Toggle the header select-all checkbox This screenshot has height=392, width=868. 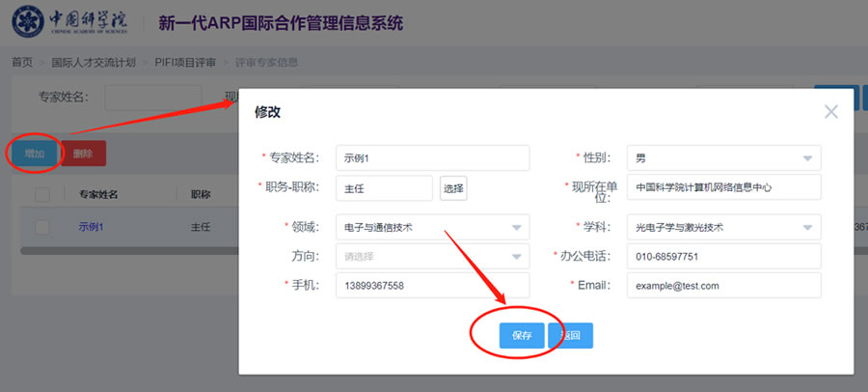pos(42,194)
